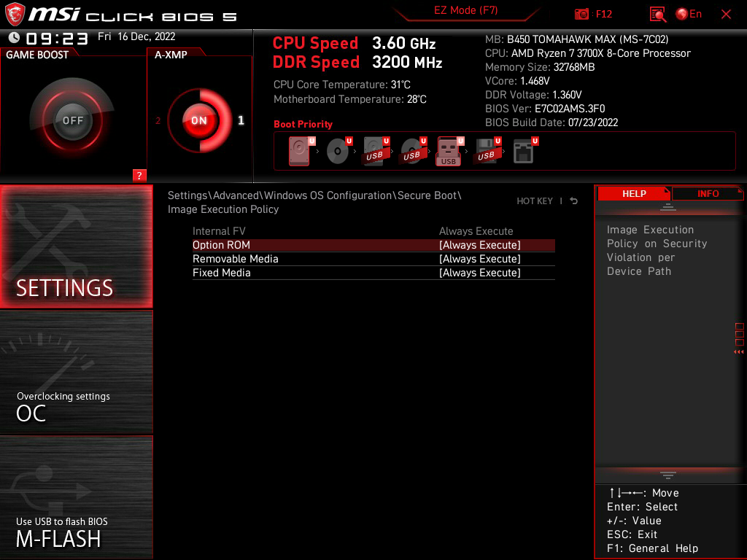Switch to EZ Mode (F7)
This screenshot has width=747, height=560.
pyautogui.click(x=466, y=11)
